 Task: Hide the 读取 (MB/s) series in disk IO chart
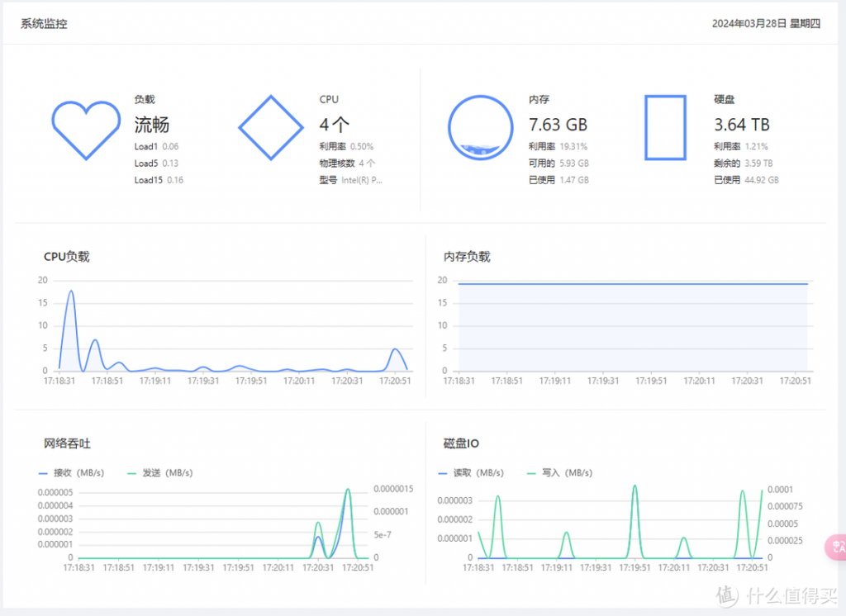click(478, 473)
